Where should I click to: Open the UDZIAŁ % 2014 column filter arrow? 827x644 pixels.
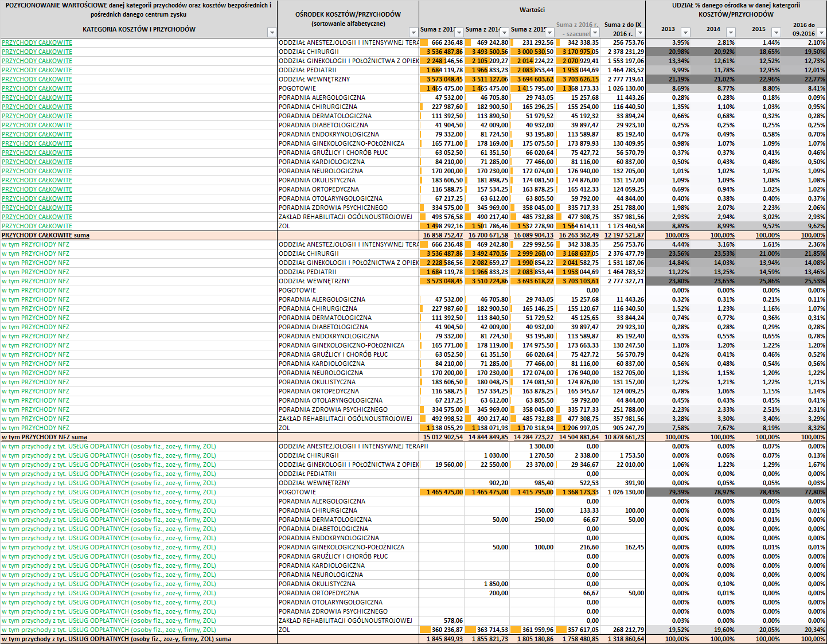point(731,33)
